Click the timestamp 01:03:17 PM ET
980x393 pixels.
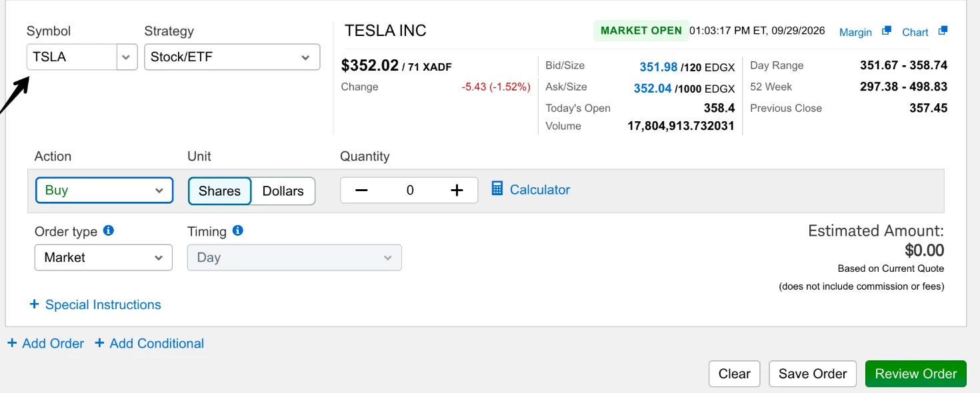[727, 31]
